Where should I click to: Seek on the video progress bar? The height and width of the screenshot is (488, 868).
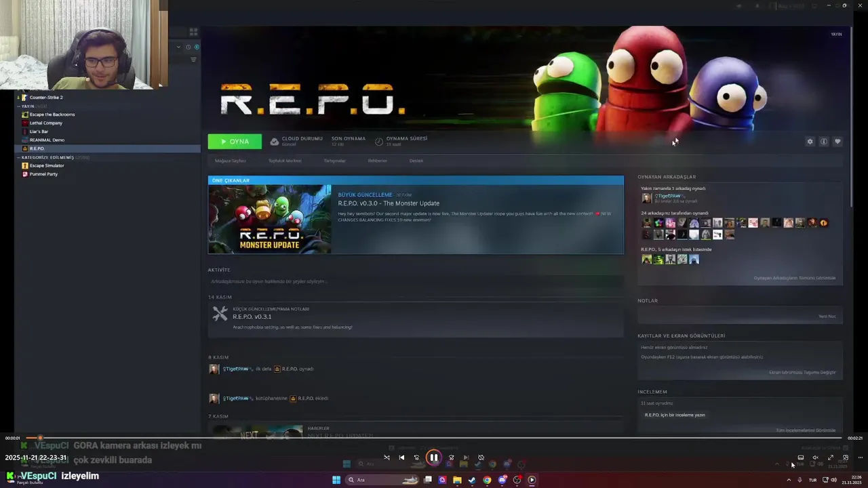(434, 438)
